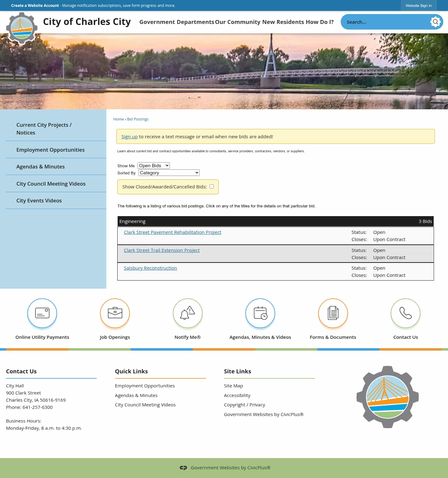Viewport: 448px width, 478px height.
Task: Open Forms & Documents icon
Action: pyautogui.click(x=333, y=313)
